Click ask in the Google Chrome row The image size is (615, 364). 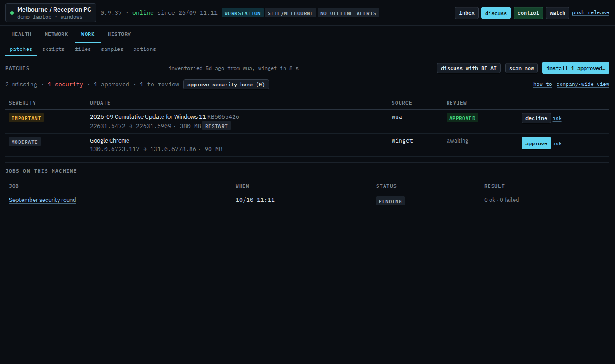click(557, 144)
